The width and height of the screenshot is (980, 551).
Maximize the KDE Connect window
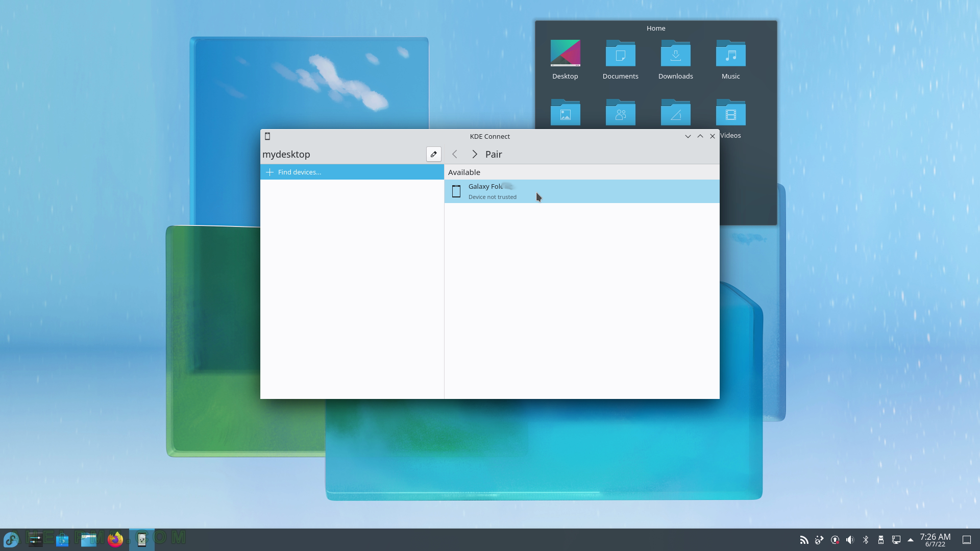[700, 136]
